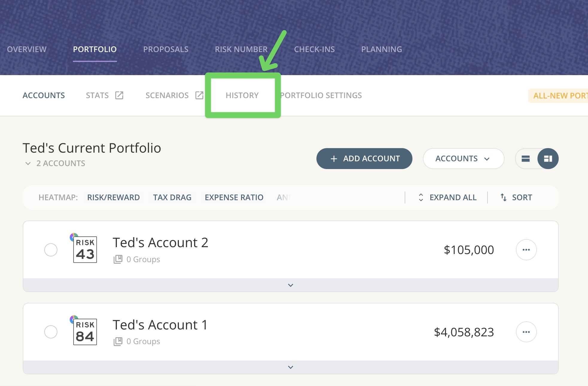Open the History section
Image resolution: width=588 pixels, height=386 pixels.
(x=243, y=95)
